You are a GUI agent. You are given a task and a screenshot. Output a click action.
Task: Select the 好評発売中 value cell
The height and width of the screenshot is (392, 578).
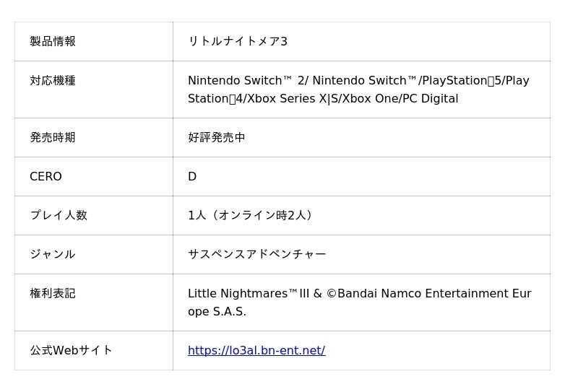[217, 137]
